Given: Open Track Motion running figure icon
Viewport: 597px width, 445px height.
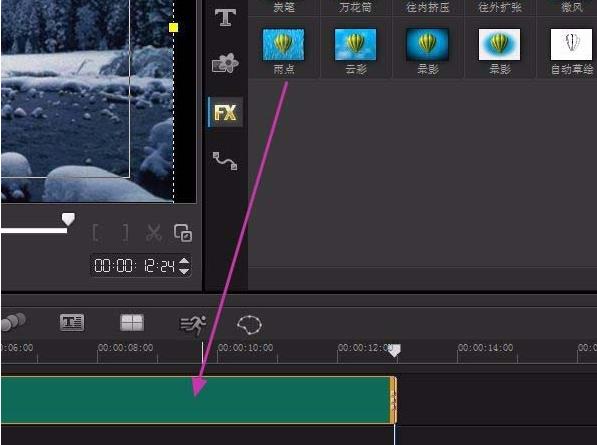Looking at the screenshot, I should click(193, 325).
